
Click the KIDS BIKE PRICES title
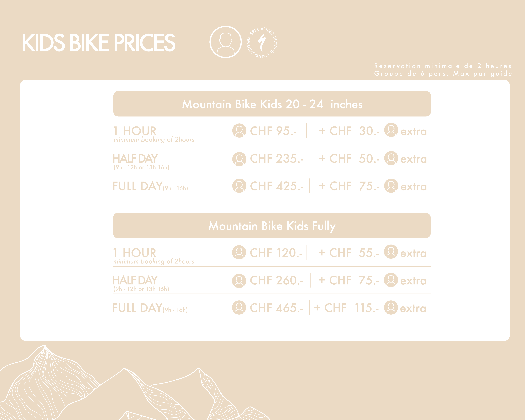coord(99,43)
